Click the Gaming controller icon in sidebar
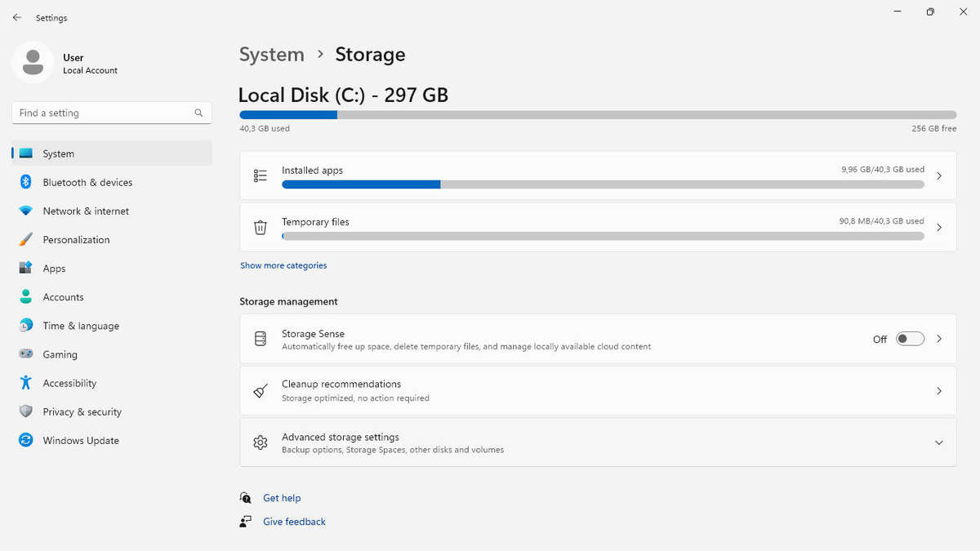The height and width of the screenshot is (551, 980). pos(26,354)
